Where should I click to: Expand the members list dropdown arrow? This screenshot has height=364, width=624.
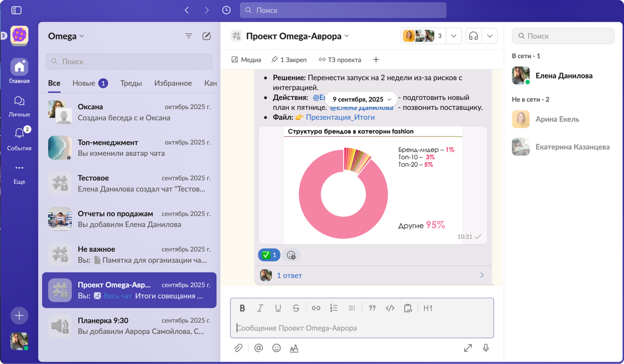click(x=454, y=36)
